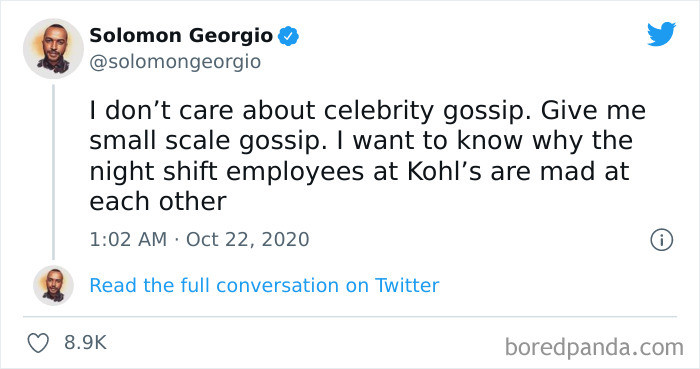Click the Twitter bird logo

(x=661, y=33)
